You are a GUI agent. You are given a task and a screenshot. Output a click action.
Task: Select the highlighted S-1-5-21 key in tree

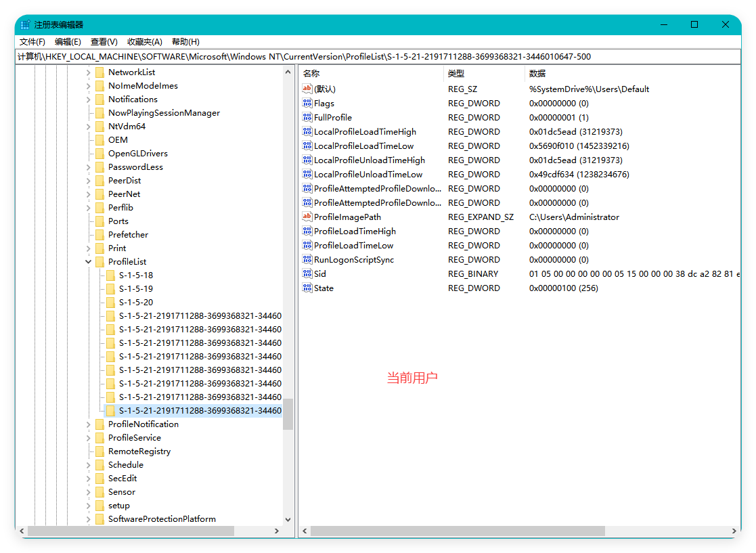click(200, 411)
